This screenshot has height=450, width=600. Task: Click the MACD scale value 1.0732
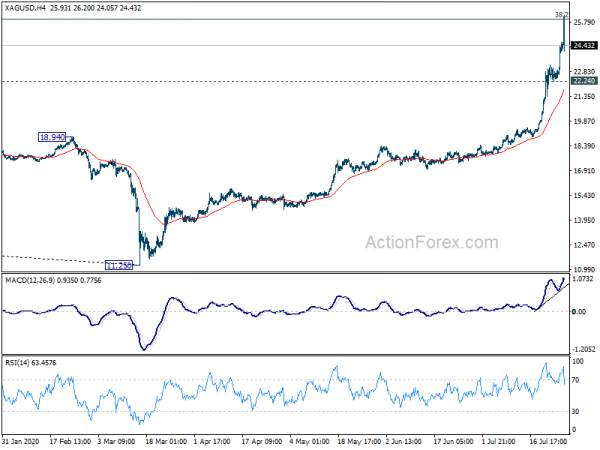point(584,279)
